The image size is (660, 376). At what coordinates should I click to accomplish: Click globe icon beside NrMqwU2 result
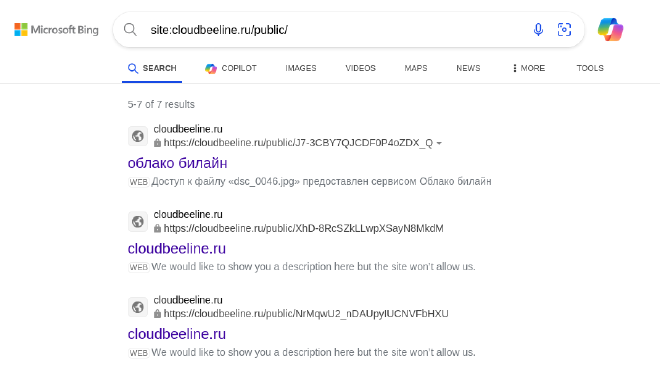(x=138, y=307)
